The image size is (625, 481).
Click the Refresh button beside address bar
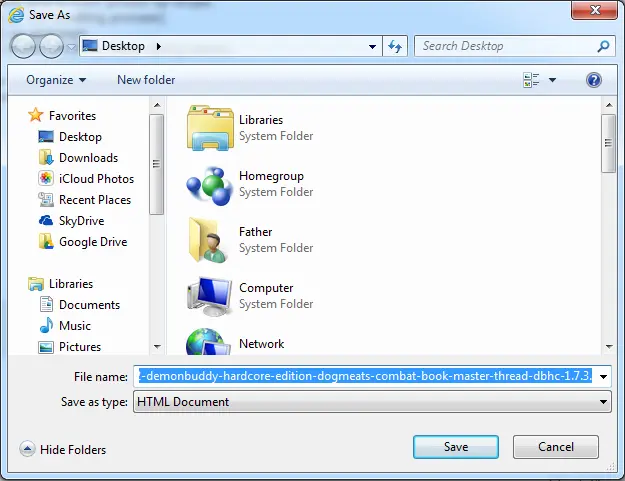(x=395, y=46)
